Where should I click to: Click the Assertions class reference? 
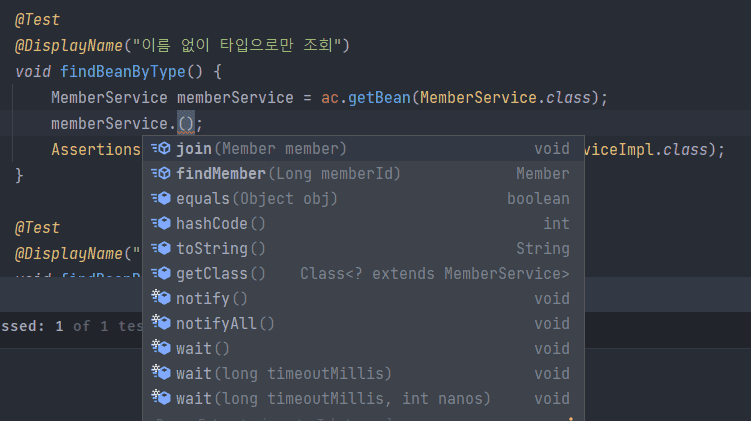95,150
